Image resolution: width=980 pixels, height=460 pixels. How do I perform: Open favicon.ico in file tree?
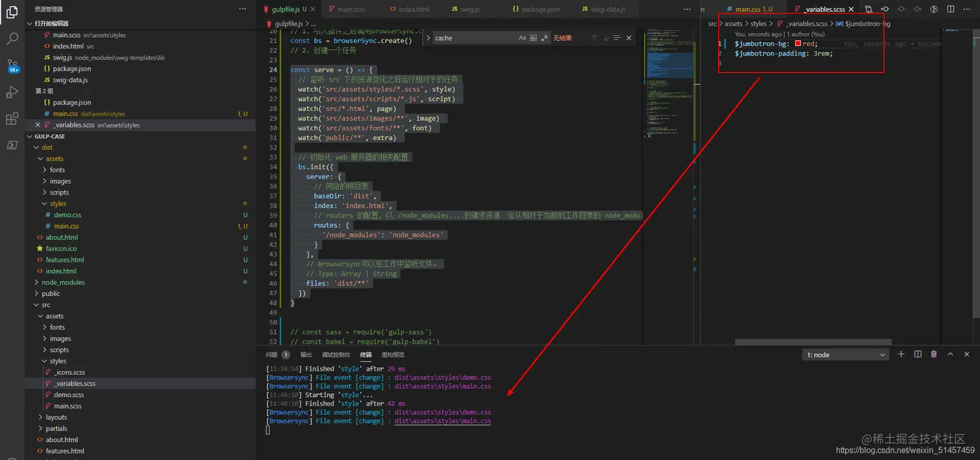[x=61, y=248]
